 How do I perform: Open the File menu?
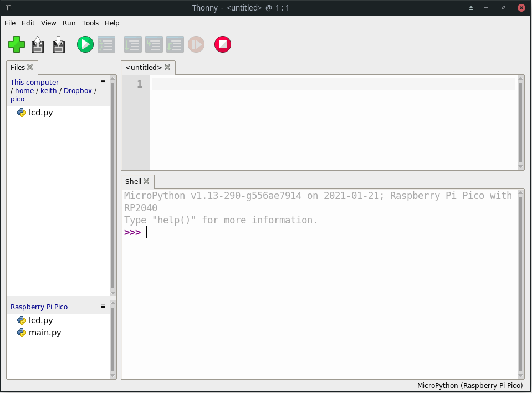(10, 23)
